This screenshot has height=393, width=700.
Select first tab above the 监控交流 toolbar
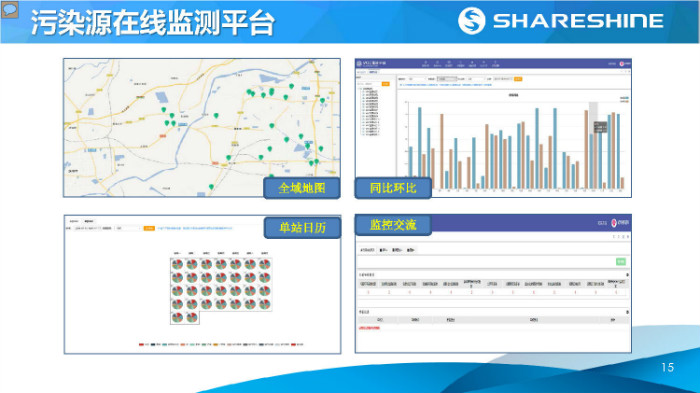(367, 250)
